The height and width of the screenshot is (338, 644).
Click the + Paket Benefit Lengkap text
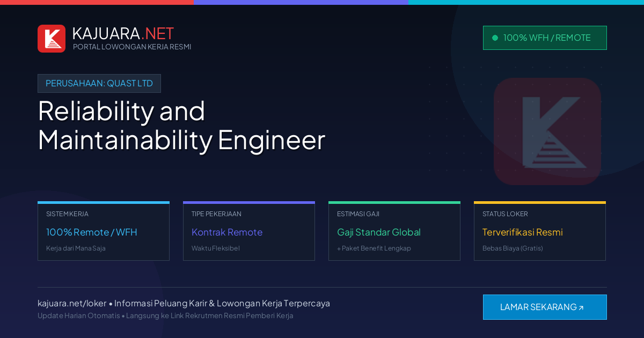pos(374,248)
